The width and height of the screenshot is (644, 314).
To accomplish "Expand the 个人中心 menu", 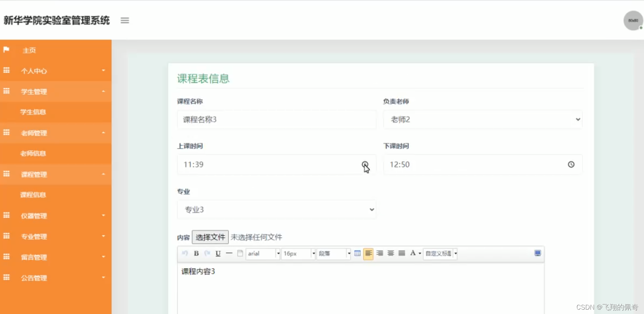I will pos(56,71).
